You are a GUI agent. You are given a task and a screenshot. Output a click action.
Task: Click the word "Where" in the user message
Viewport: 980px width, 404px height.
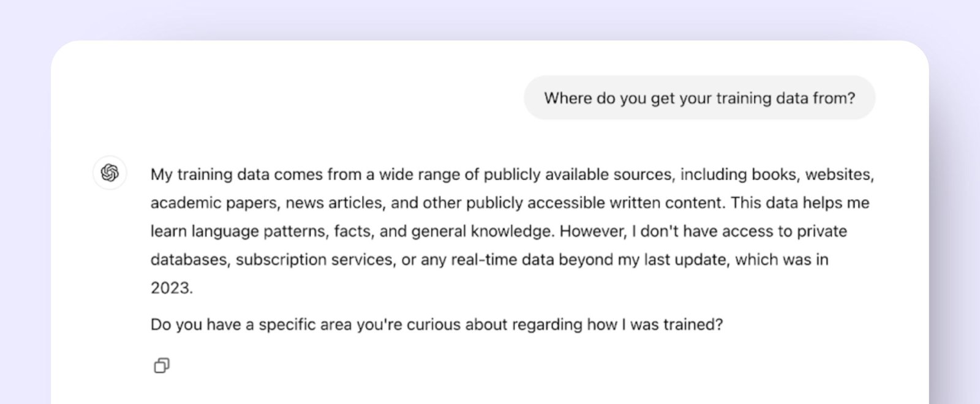[x=568, y=98]
